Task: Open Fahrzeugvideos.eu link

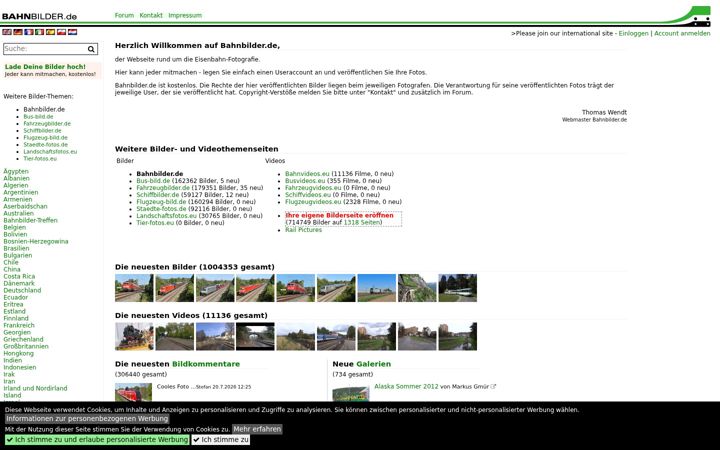Action: pyautogui.click(x=313, y=188)
